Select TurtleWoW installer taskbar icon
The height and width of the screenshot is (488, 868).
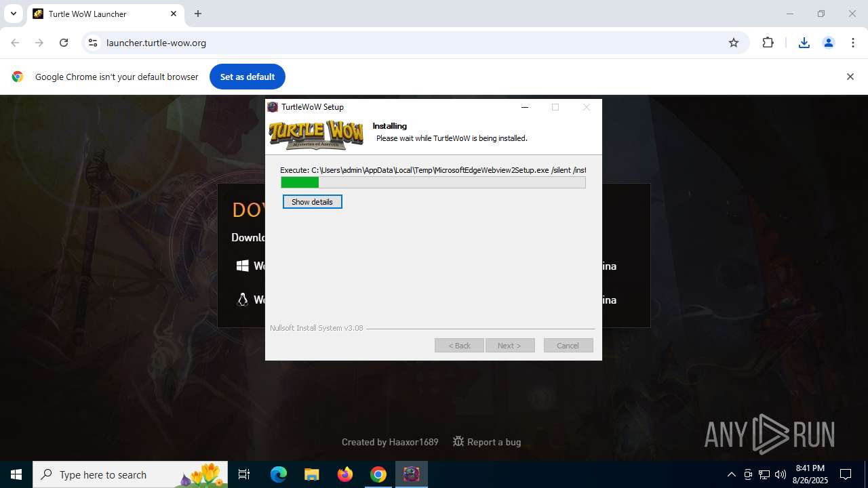tap(412, 474)
